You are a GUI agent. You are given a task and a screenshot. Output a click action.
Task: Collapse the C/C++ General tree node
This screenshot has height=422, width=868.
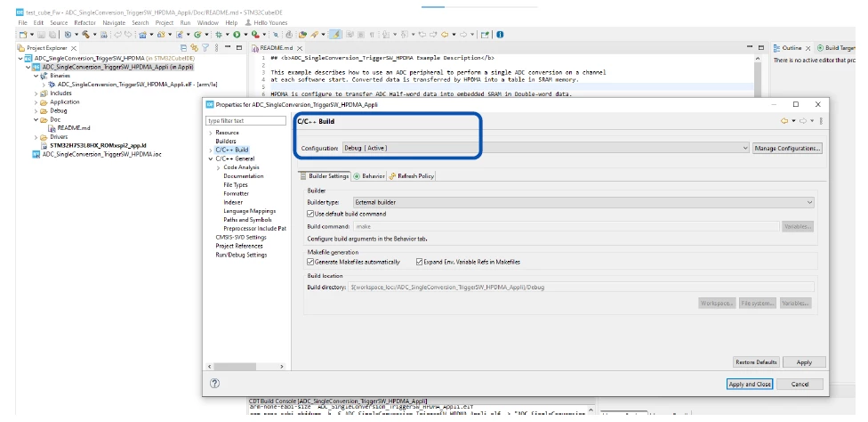(211, 158)
